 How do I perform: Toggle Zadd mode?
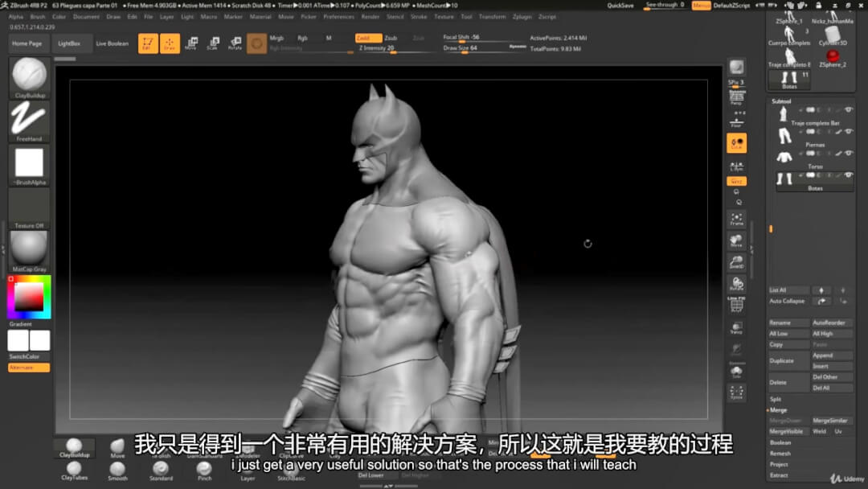click(x=368, y=38)
